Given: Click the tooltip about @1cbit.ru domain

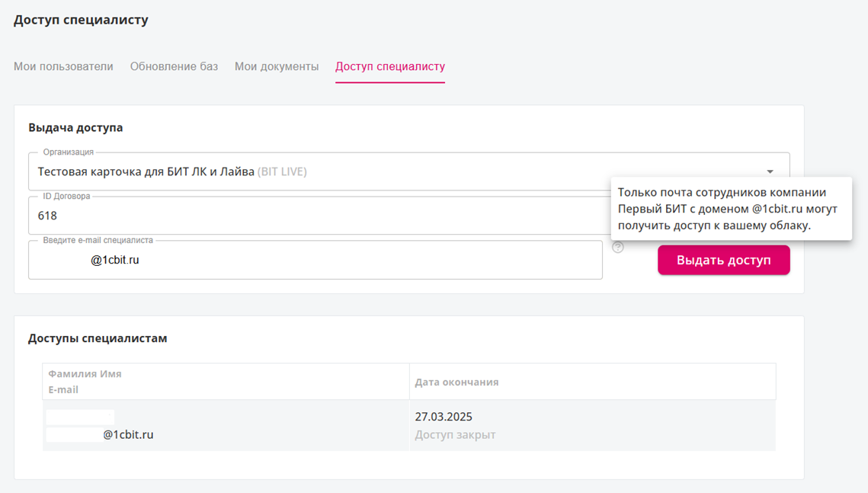Looking at the screenshot, I should click(732, 209).
